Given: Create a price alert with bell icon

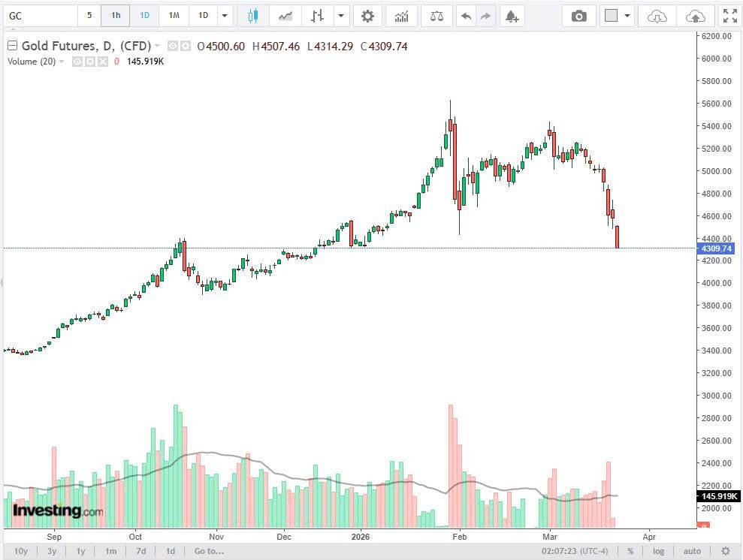Looking at the screenshot, I should (512, 16).
